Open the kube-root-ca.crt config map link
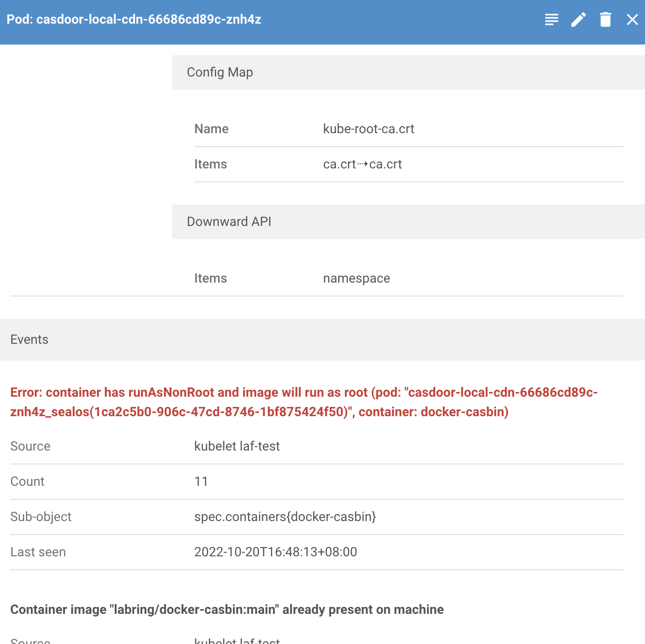The image size is (645, 644). point(368,129)
